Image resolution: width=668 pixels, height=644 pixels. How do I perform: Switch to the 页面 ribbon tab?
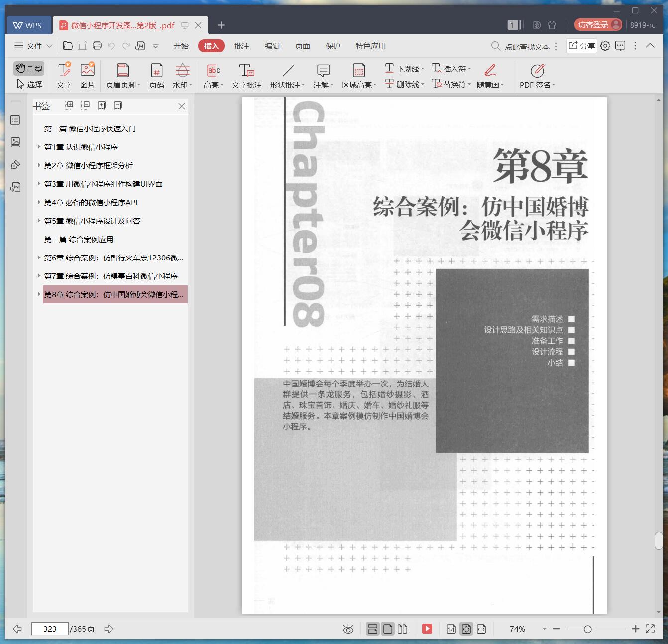(303, 46)
